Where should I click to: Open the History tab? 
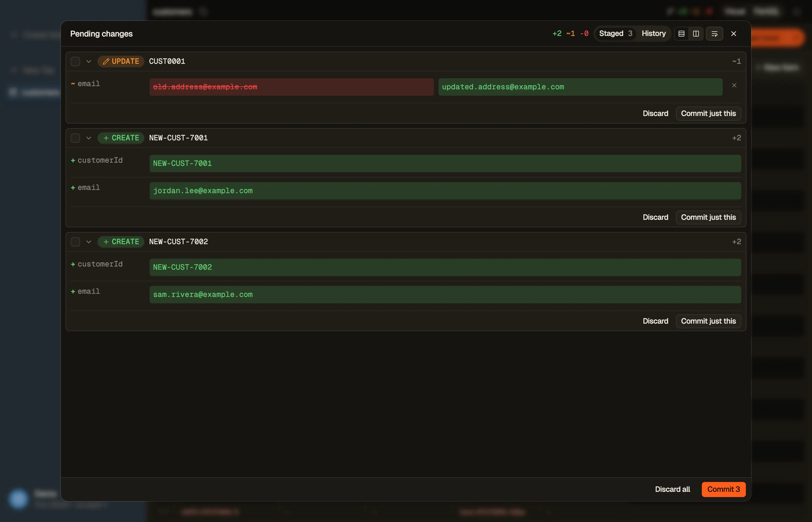[x=653, y=34]
